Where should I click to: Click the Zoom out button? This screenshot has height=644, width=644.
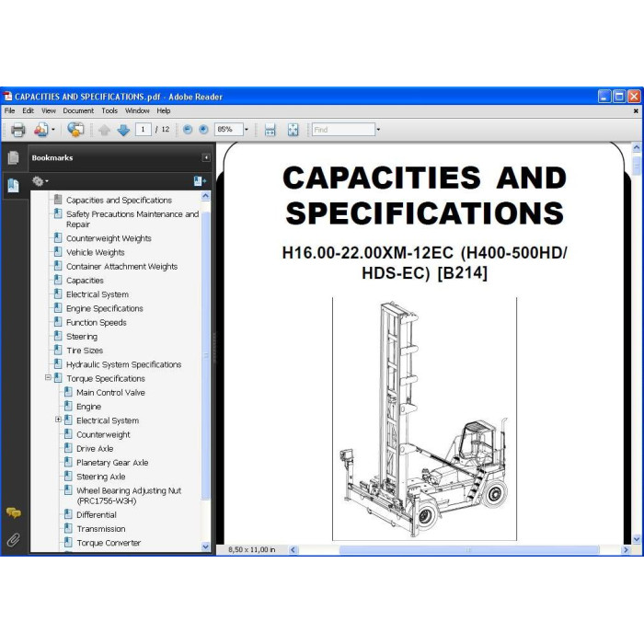click(x=188, y=130)
